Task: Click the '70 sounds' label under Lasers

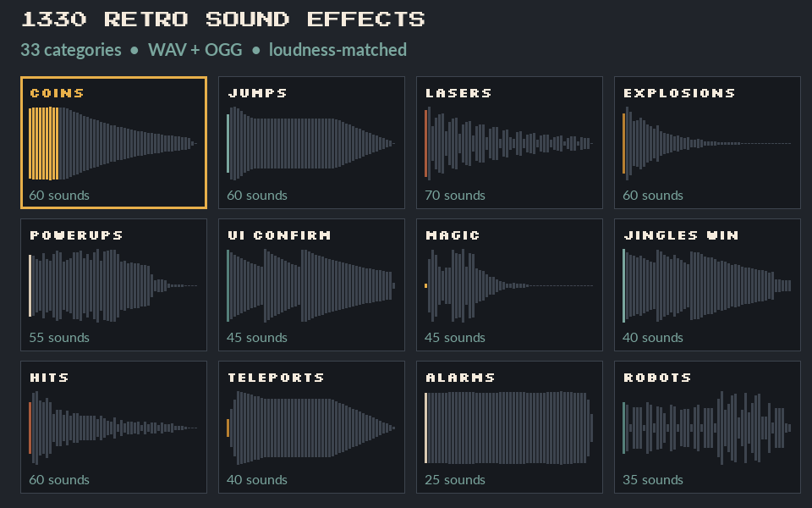Action: (455, 196)
